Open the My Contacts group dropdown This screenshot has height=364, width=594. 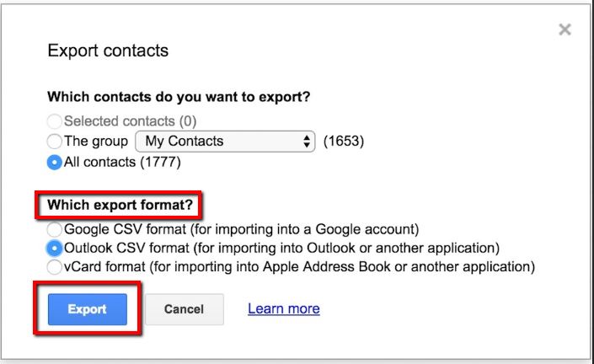pyautogui.click(x=224, y=142)
